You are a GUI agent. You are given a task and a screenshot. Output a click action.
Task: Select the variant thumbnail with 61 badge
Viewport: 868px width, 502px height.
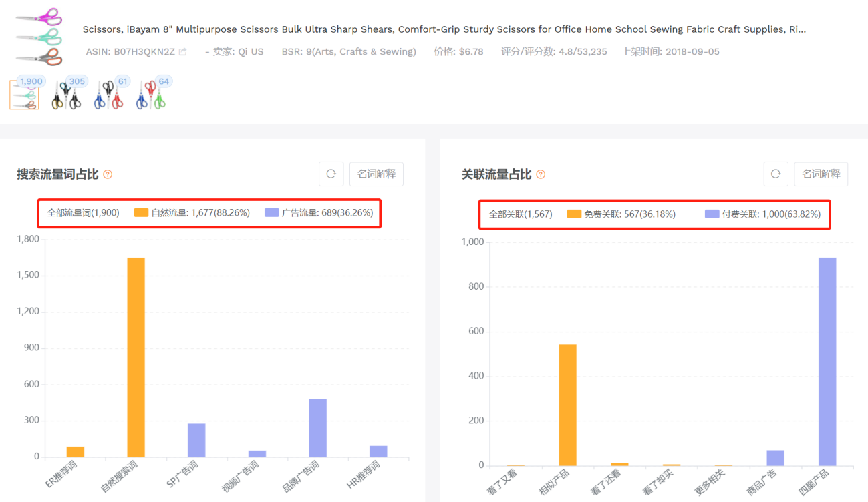[108, 95]
